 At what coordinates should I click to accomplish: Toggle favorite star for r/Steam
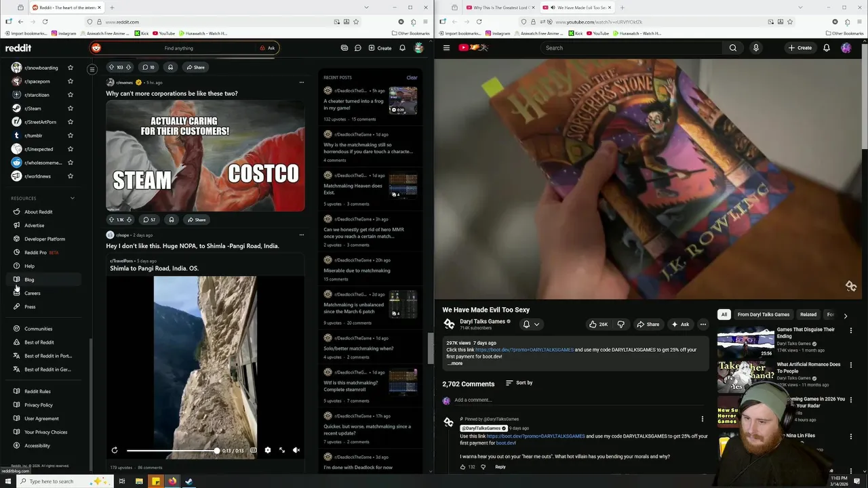click(70, 108)
